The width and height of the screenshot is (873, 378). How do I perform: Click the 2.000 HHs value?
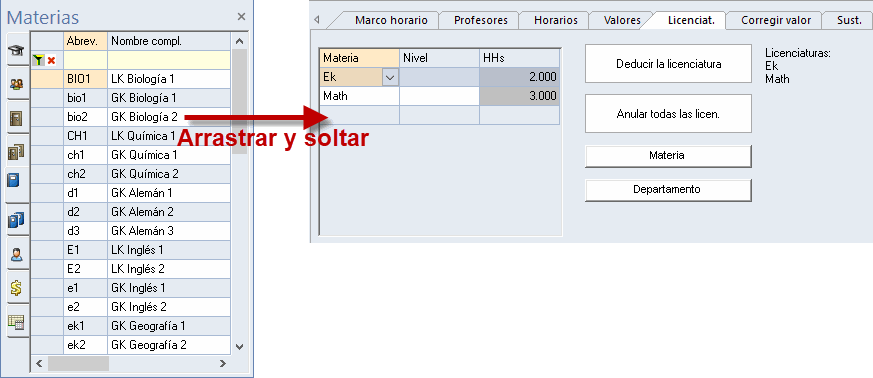coord(519,77)
